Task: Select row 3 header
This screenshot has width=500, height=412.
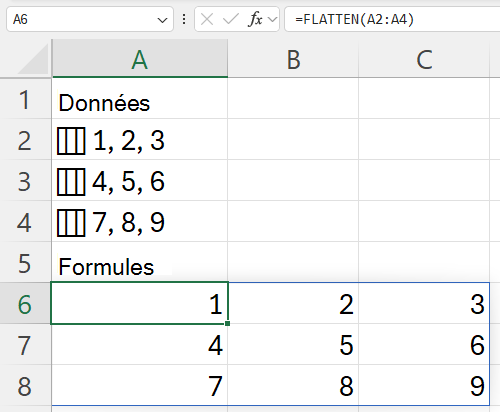Action: [x=25, y=181]
